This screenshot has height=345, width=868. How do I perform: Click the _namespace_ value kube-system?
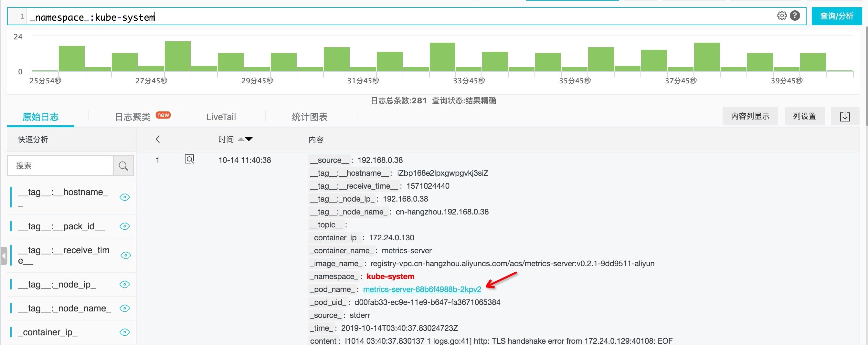(390, 277)
